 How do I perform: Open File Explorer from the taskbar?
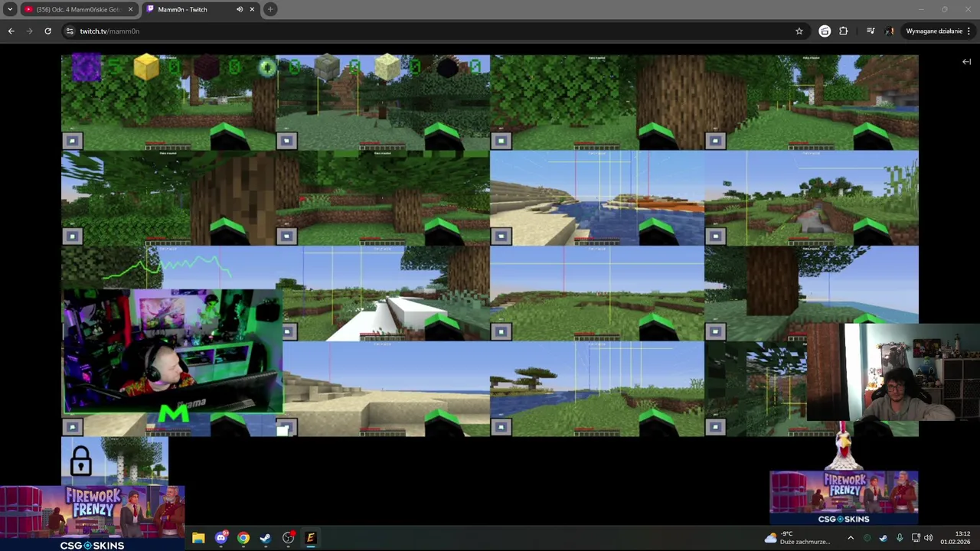[x=198, y=538]
